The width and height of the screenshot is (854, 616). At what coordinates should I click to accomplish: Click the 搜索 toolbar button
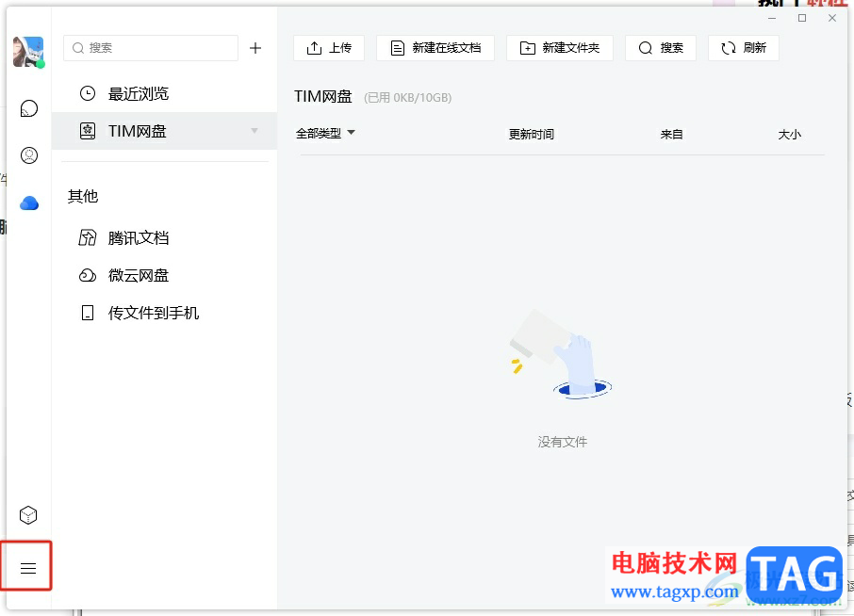pyautogui.click(x=661, y=48)
